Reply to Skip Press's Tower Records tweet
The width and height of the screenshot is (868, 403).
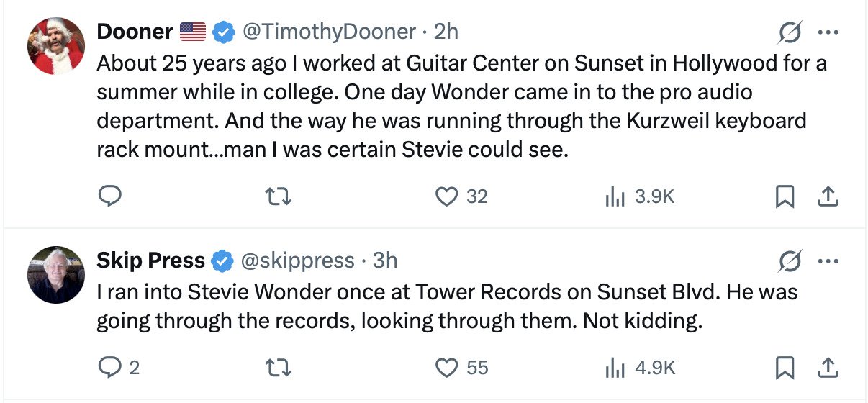coord(110,368)
